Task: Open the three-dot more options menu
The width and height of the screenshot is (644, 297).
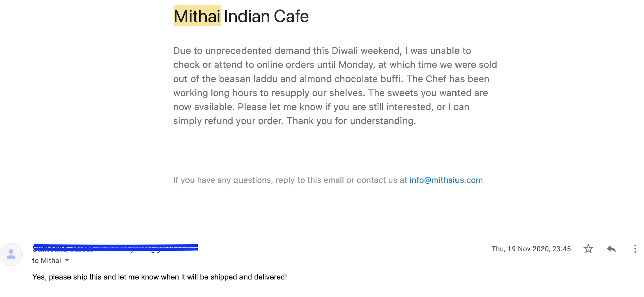Action: pos(635,249)
